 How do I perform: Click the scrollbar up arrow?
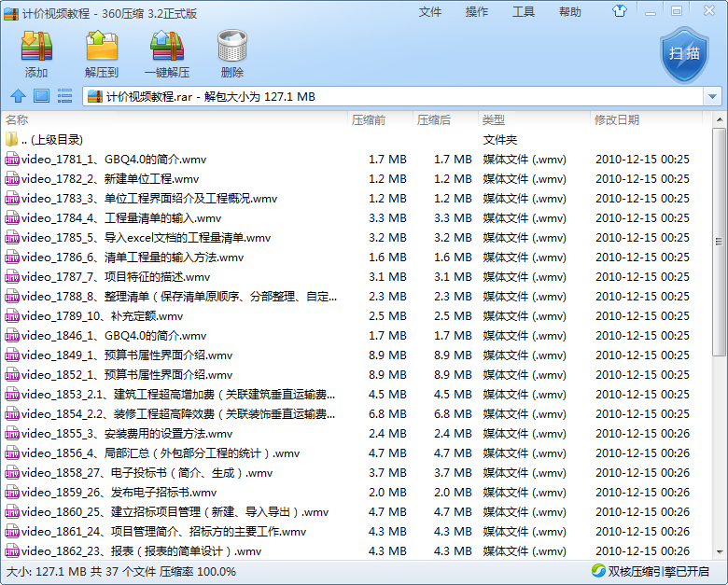tap(720, 119)
